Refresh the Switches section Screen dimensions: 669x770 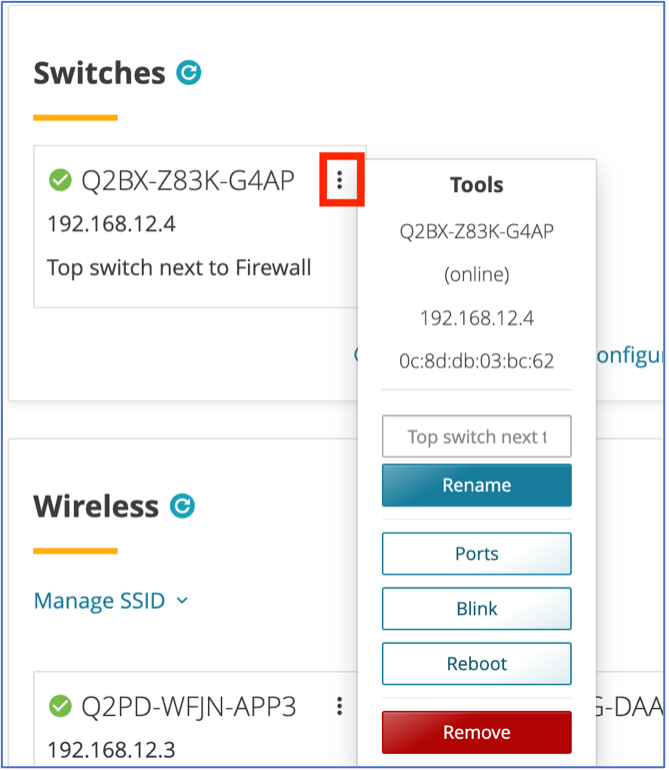click(x=189, y=73)
